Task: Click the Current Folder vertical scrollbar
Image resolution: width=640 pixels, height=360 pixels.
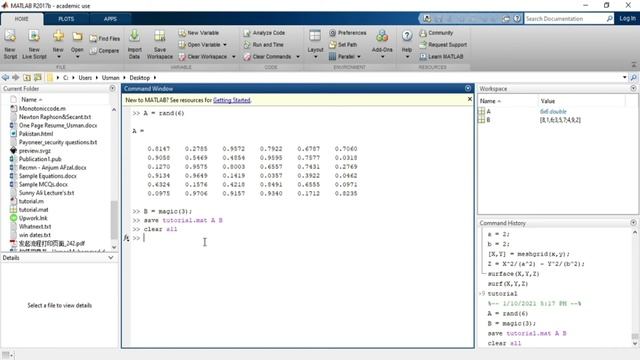Action: click(x=114, y=220)
